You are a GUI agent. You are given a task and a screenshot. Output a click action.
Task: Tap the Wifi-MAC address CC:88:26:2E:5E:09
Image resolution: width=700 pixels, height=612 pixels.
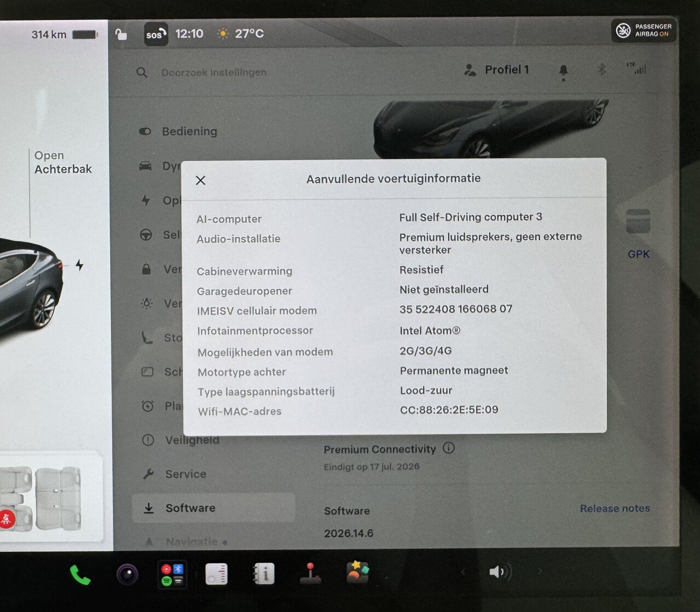[449, 410]
